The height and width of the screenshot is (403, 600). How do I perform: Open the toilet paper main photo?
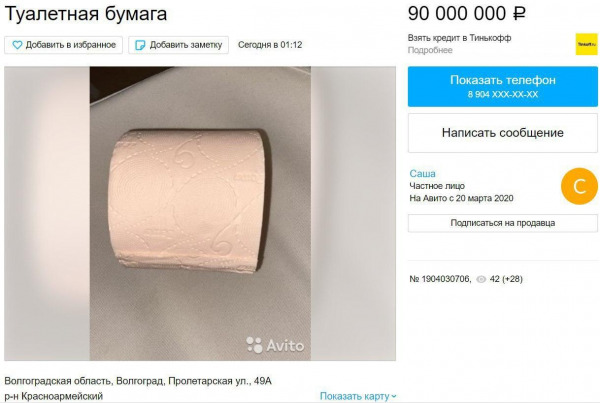click(200, 214)
